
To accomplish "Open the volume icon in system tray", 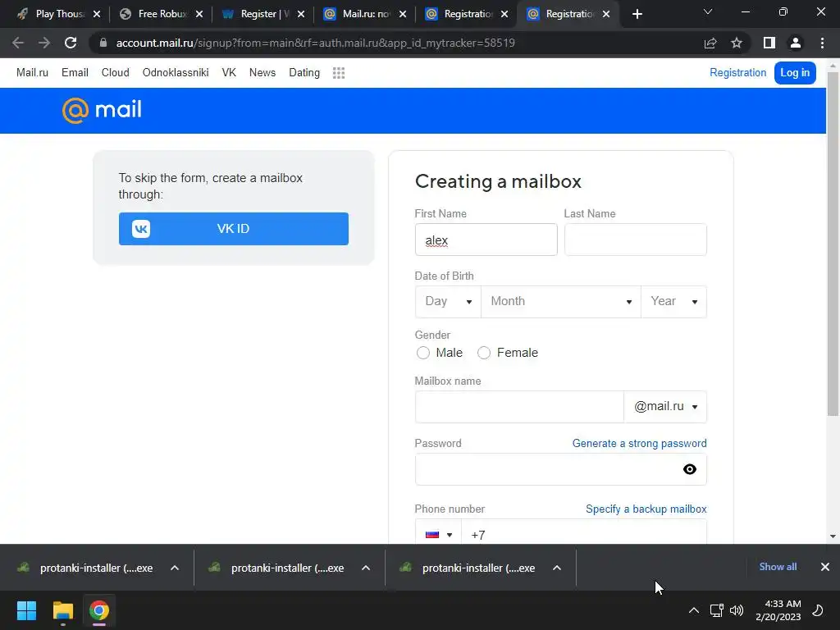I will 737,610.
